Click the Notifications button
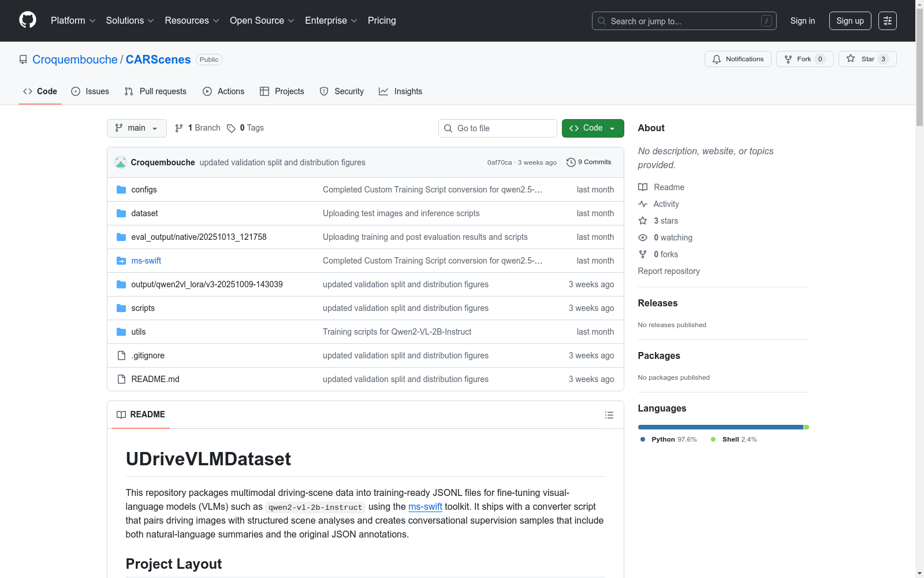This screenshot has width=924, height=578. click(x=738, y=59)
